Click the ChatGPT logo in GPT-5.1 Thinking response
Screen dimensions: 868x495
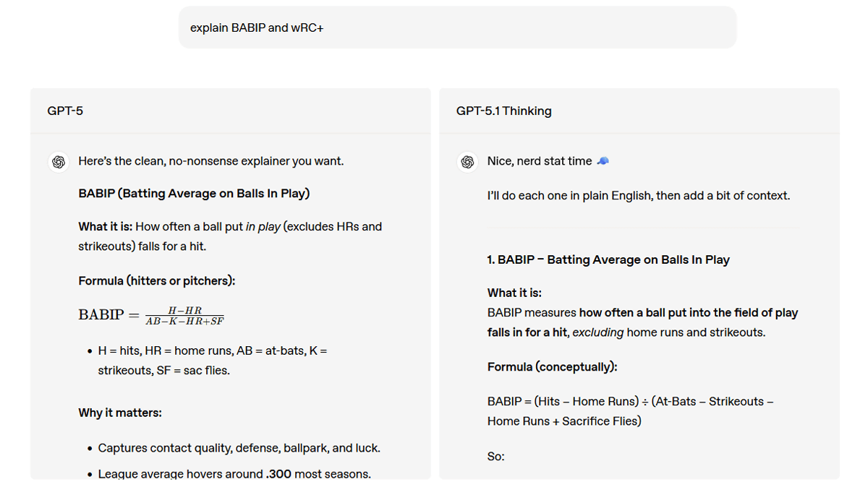tap(467, 162)
